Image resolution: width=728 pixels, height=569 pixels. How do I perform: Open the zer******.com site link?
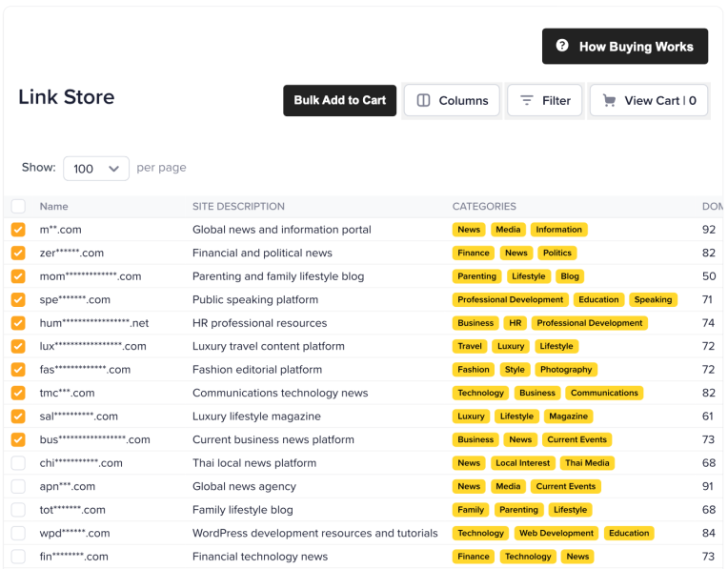[71, 254]
